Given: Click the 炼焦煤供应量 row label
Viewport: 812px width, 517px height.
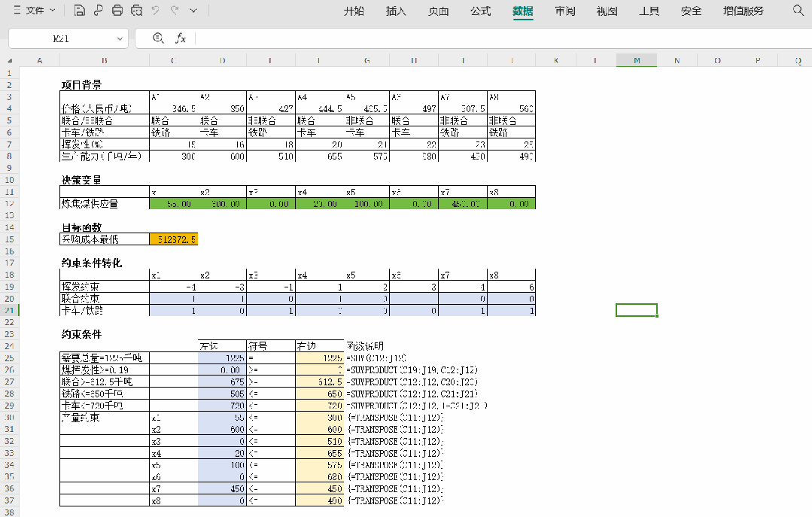Looking at the screenshot, I should pos(105,204).
